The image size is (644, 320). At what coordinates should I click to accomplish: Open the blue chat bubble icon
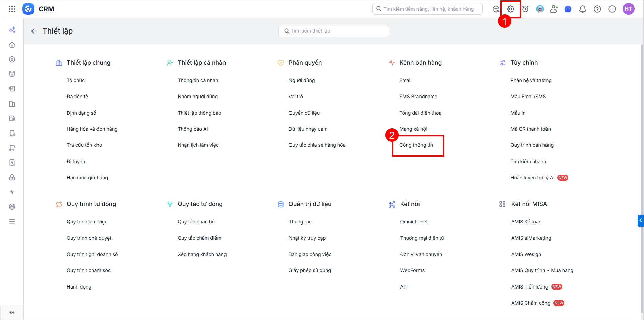pos(568,9)
